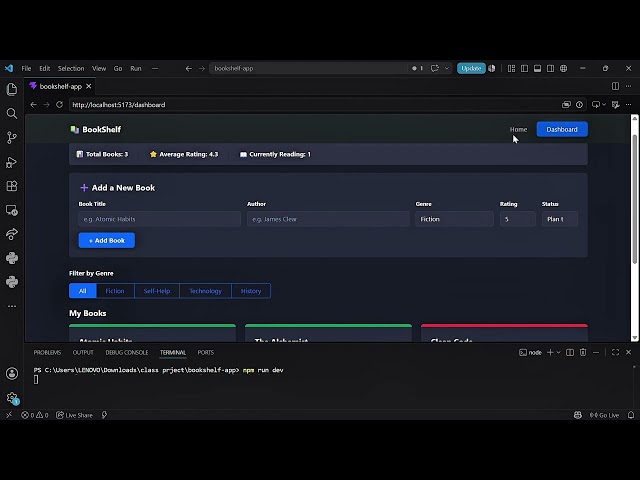Open the Status dropdown showing Plan
Image resolution: width=640 pixels, height=480 pixels.
pos(560,219)
